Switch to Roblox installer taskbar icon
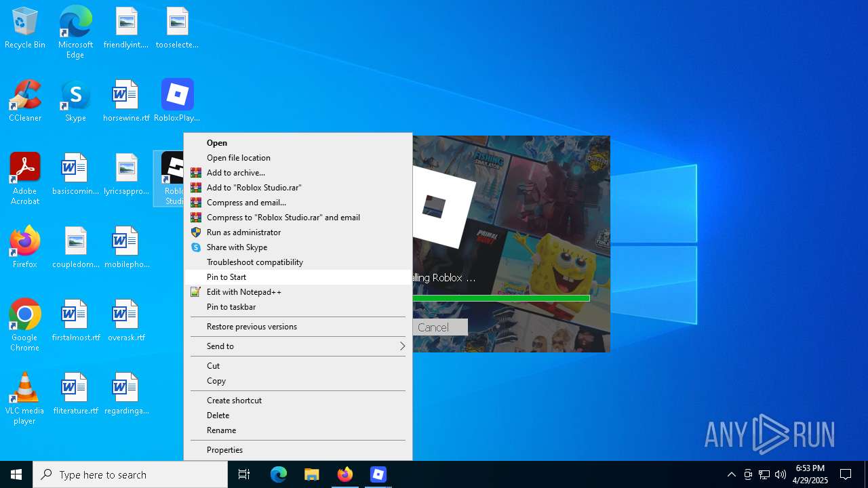Viewport: 868px width, 488px height. pyautogui.click(x=378, y=474)
